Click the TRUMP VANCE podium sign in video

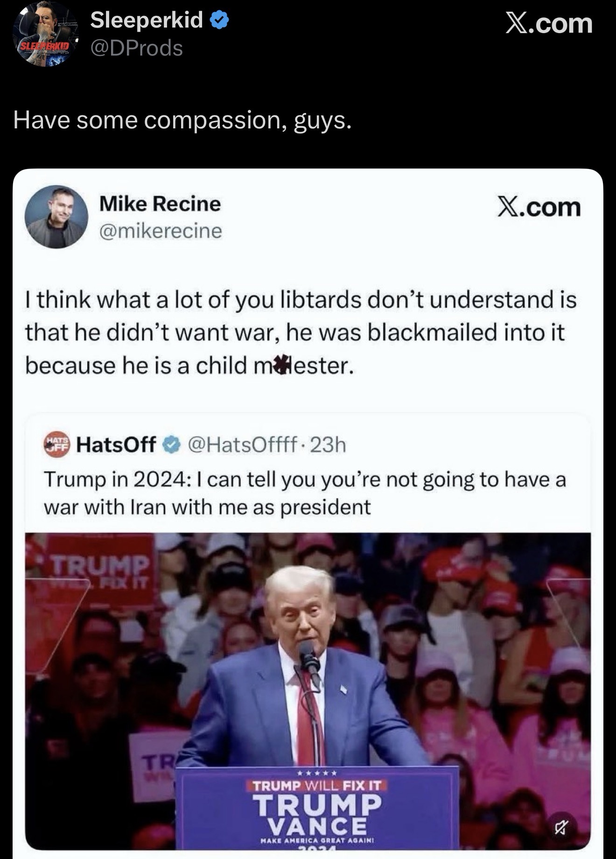tap(317, 808)
